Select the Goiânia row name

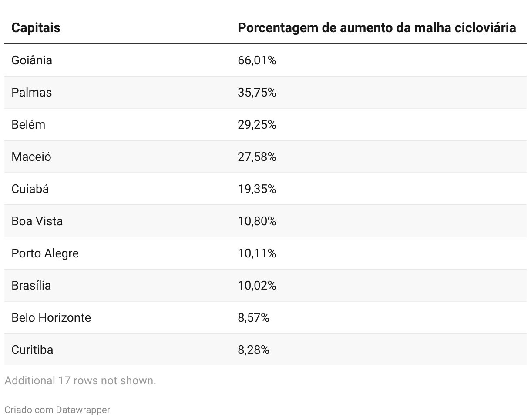coord(32,60)
